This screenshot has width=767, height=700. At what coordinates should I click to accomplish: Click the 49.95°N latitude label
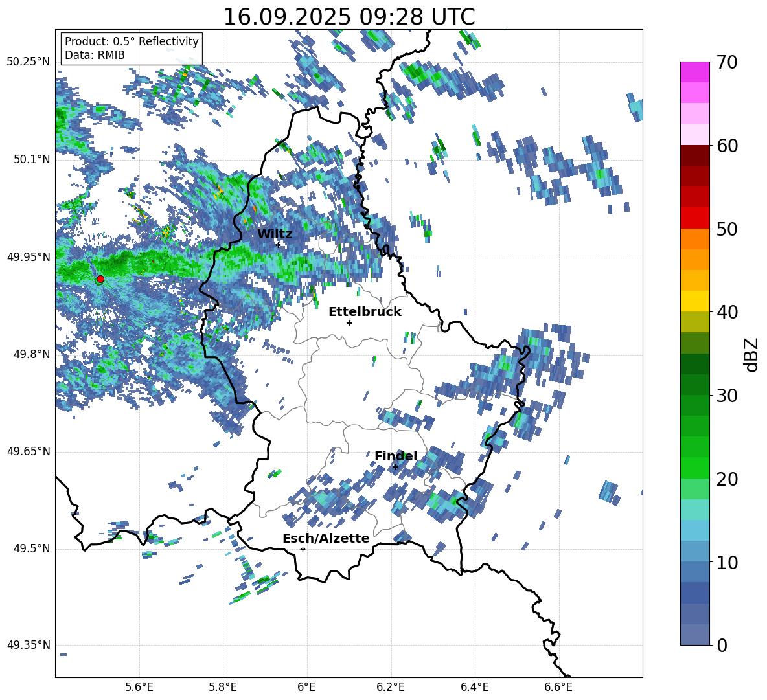point(29,257)
